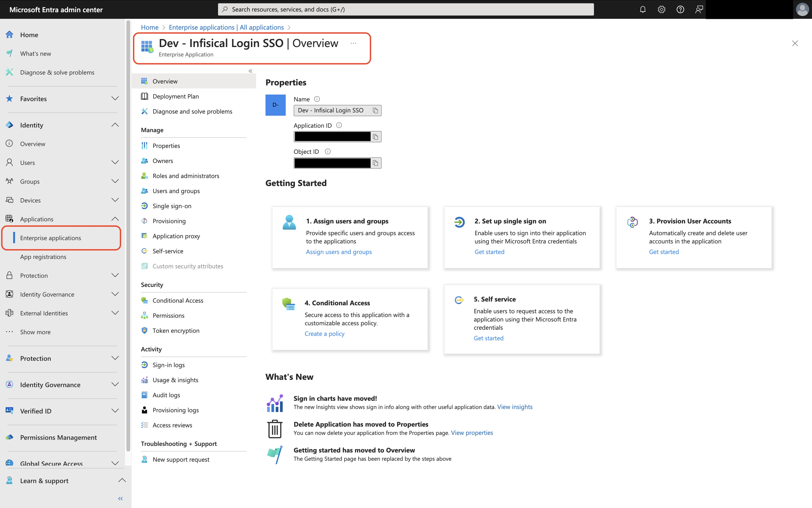Open the user account avatar

(802, 9)
